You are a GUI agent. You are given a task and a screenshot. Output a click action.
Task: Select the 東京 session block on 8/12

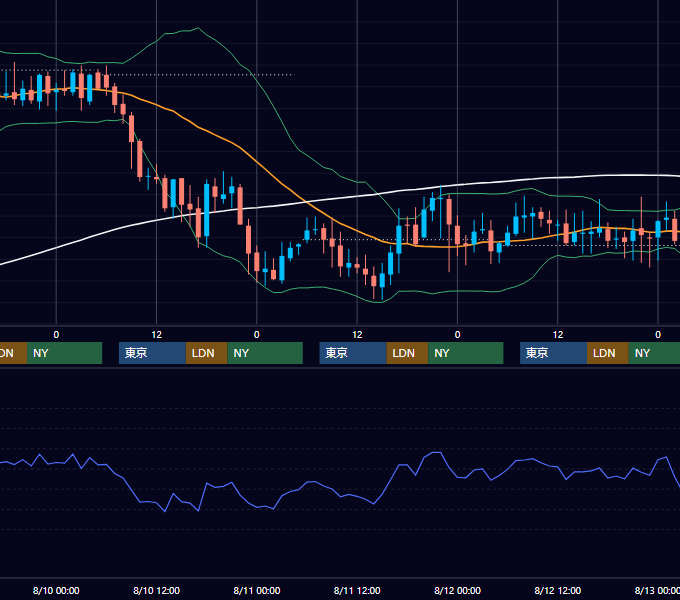click(x=553, y=353)
